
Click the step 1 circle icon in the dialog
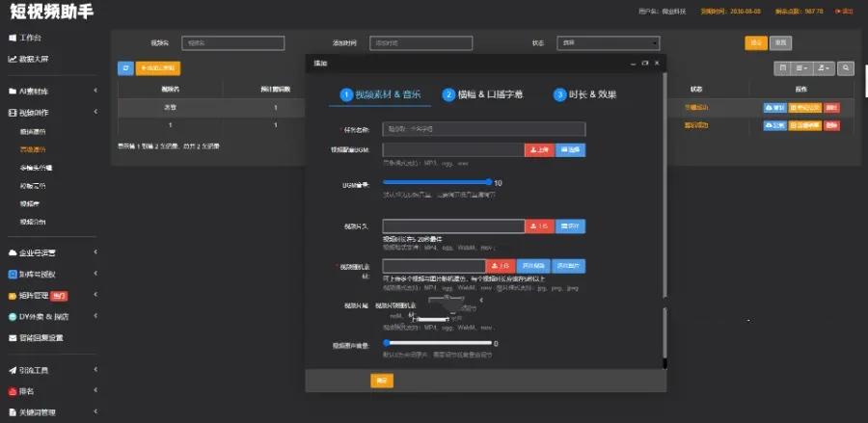pos(346,94)
